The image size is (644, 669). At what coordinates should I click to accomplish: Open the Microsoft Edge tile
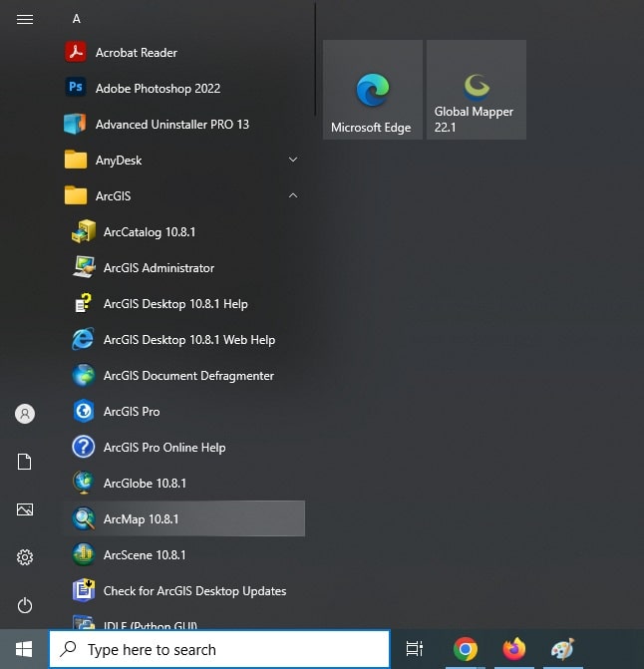(373, 90)
